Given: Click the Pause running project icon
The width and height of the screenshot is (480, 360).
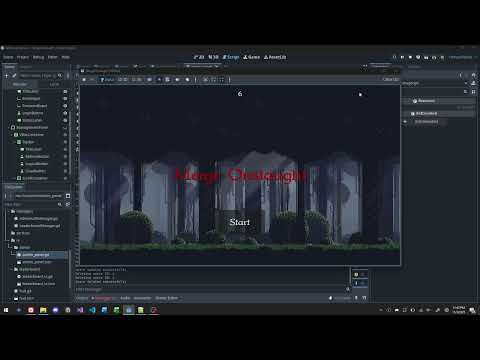Looking at the screenshot, I should tap(402, 57).
